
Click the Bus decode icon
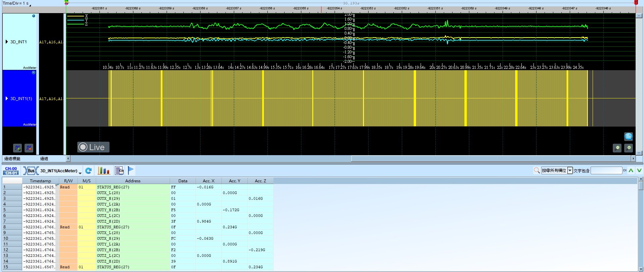[x=31, y=171]
